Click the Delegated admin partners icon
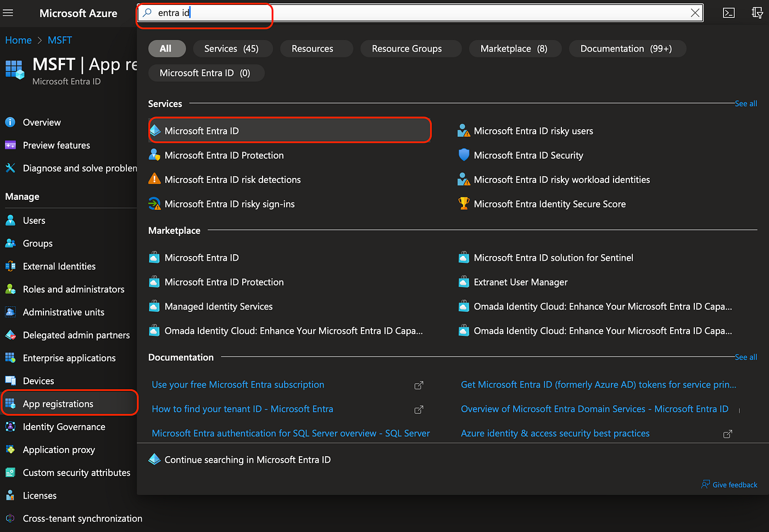The height and width of the screenshot is (532, 769). tap(10, 335)
